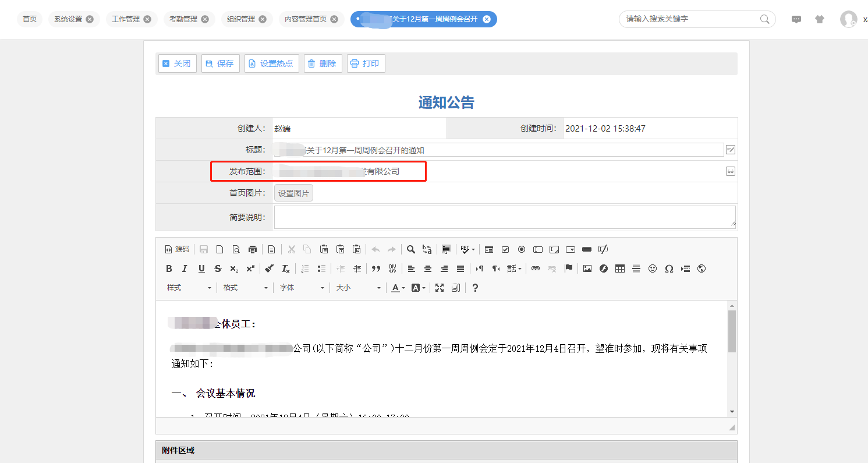
Task: Click the insert link icon
Action: [x=536, y=268]
